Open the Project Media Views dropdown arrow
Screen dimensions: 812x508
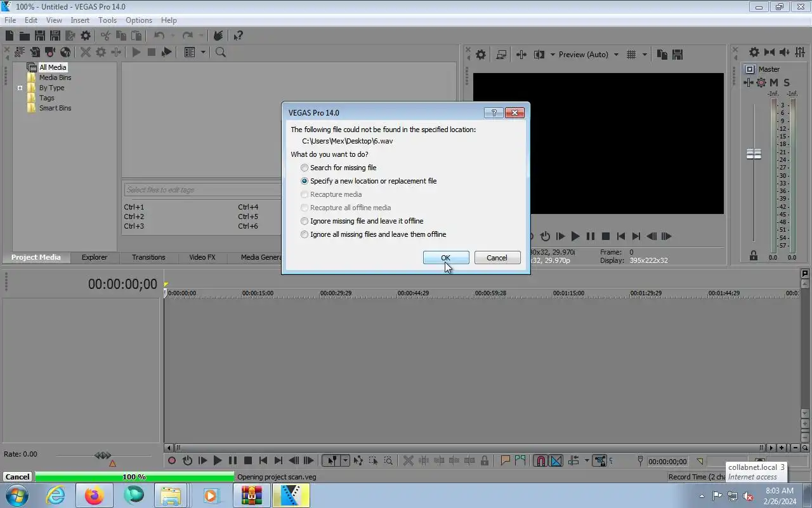coord(203,52)
